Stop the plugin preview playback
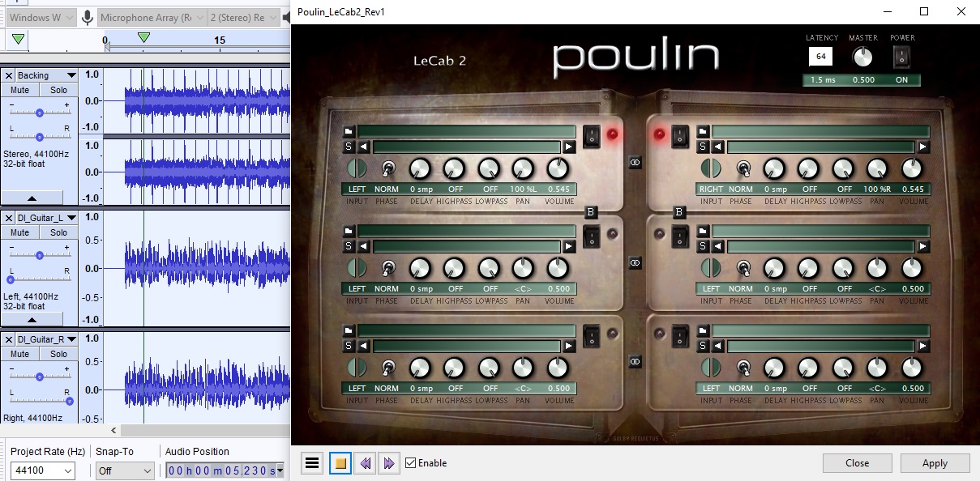 340,463
